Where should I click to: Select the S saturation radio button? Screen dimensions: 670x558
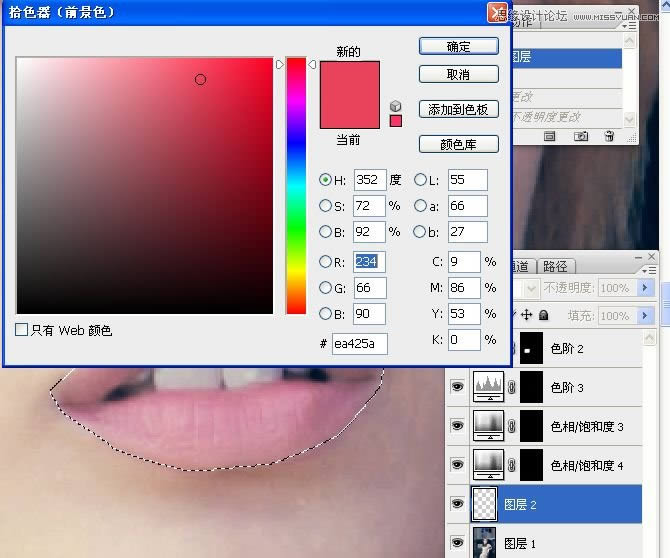point(325,206)
